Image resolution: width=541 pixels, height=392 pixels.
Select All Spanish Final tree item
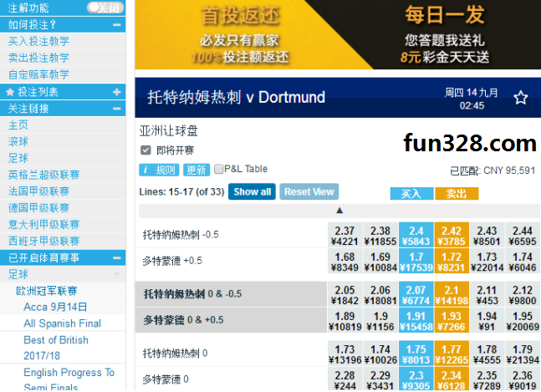click(62, 323)
